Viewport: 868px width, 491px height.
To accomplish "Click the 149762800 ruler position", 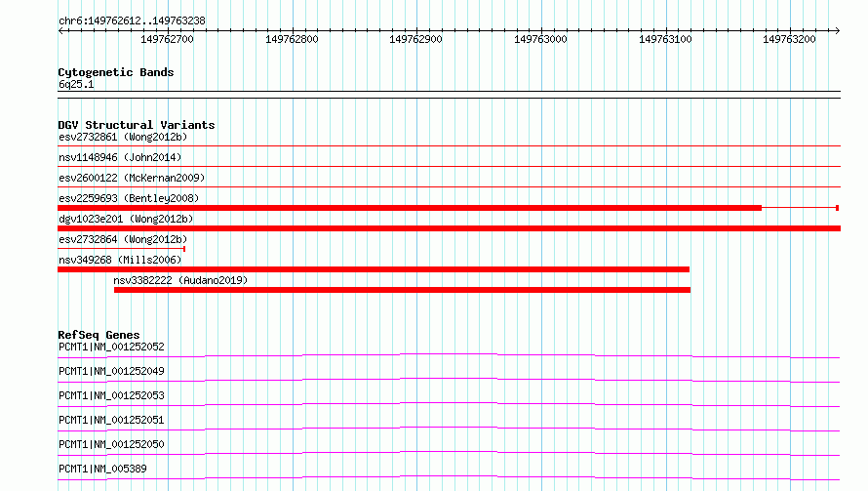I will pos(292,39).
